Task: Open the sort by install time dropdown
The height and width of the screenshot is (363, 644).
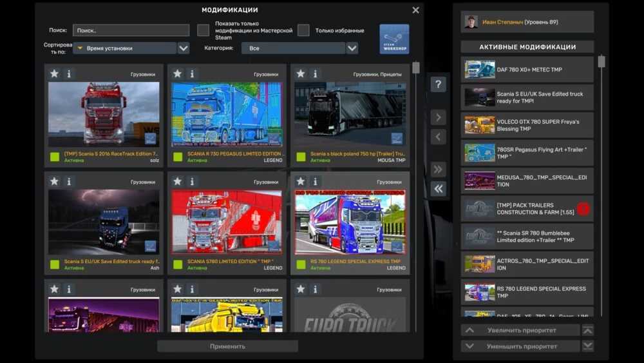Action: (x=184, y=48)
